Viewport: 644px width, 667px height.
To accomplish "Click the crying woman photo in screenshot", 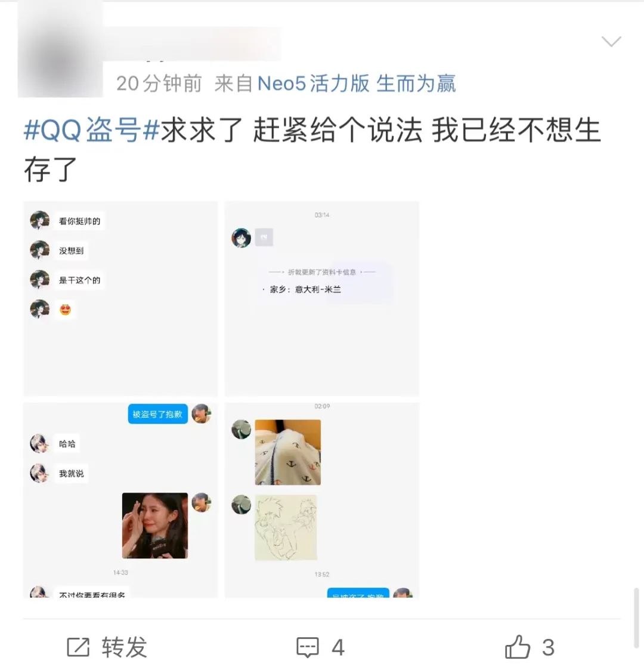I will point(154,526).
